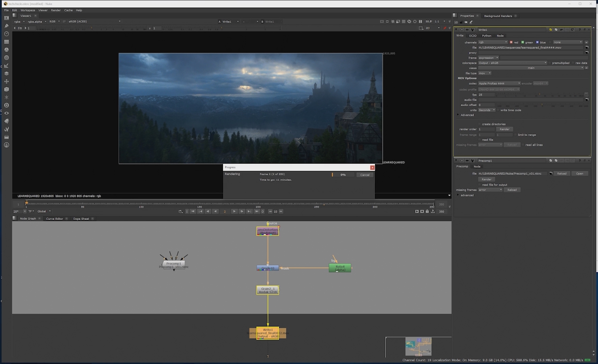Open the Draw (Roto) tools in left toolbar
598x364 pixels.
pos(6,26)
